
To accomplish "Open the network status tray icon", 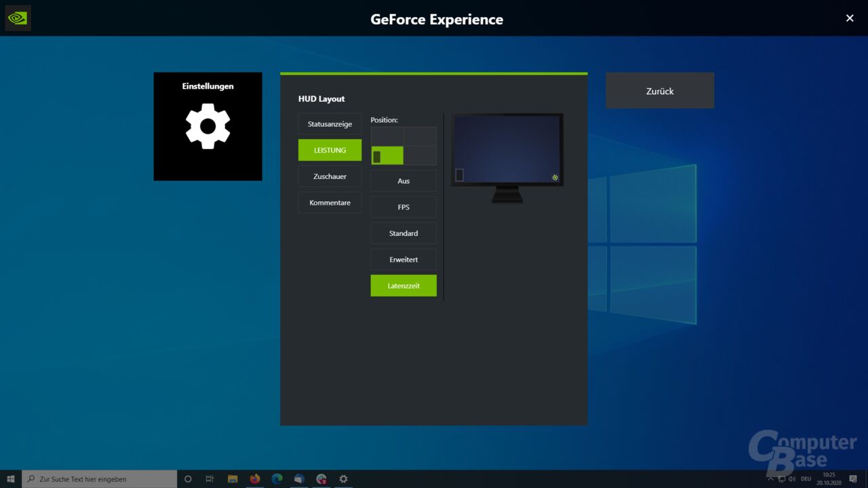I will coord(781,479).
